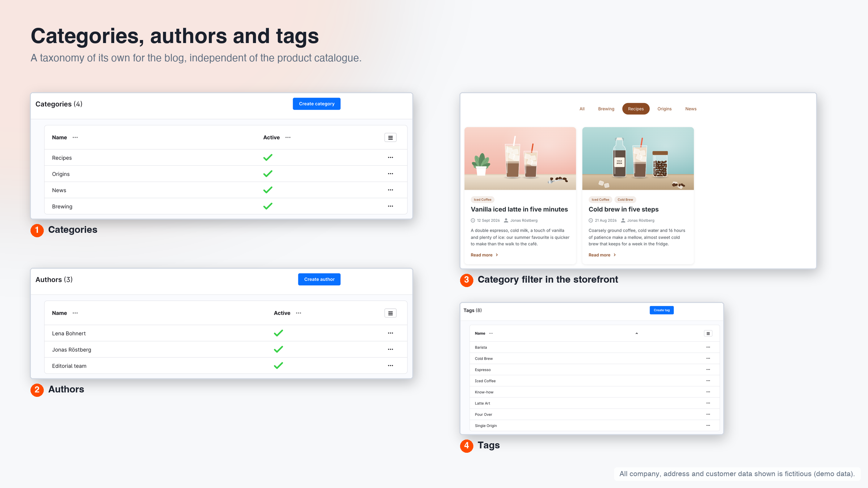This screenshot has width=868, height=488.
Task: Open the Active column options in the Categories table
Action: click(x=288, y=138)
